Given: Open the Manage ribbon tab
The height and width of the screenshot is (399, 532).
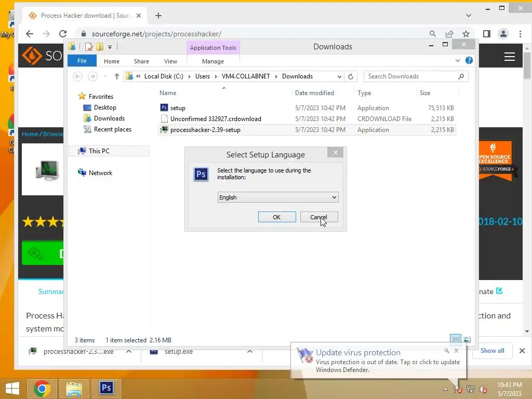Looking at the screenshot, I should click(x=213, y=61).
